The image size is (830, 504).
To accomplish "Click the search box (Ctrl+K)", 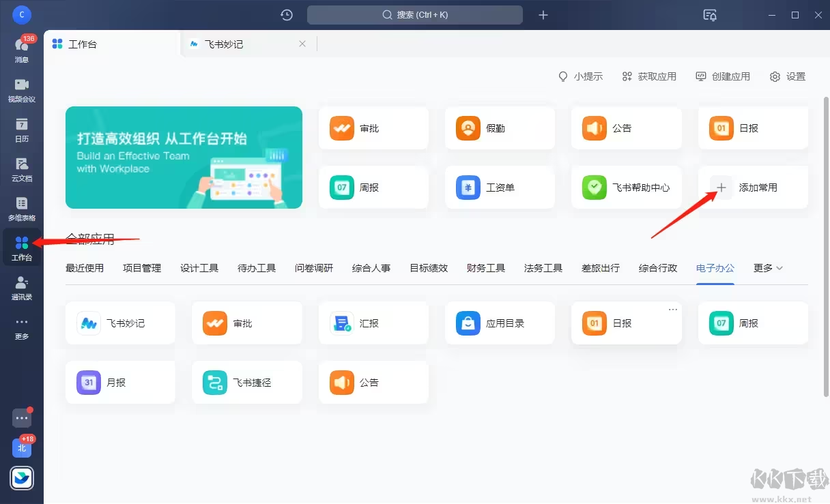I will (x=415, y=14).
